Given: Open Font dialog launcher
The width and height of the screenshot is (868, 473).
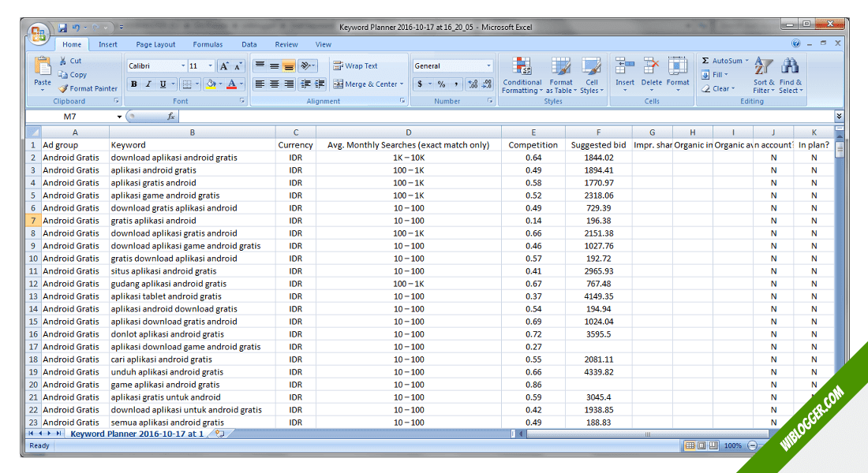Looking at the screenshot, I should click(x=242, y=101).
